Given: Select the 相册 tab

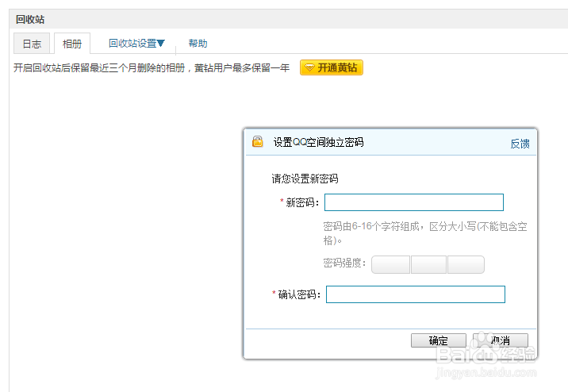Looking at the screenshot, I should click(72, 44).
